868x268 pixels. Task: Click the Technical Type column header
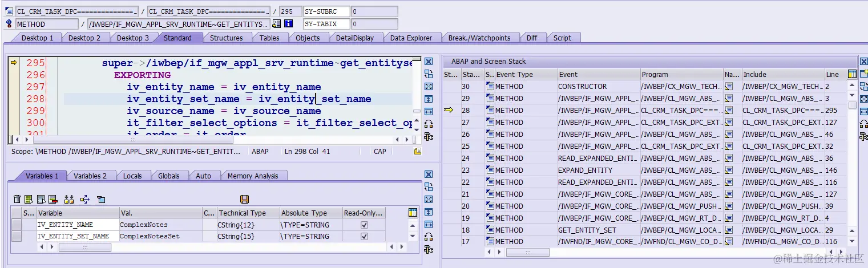point(248,213)
